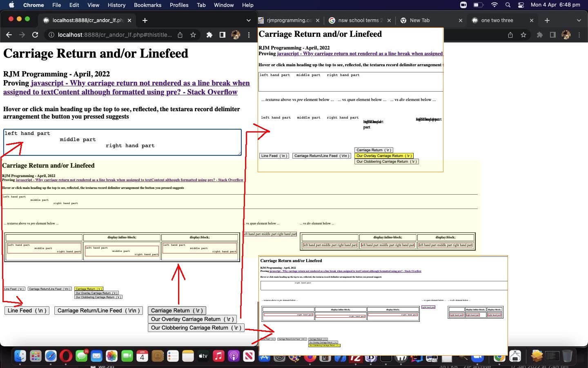Open the tab search chevron in the left window
Viewport: 588px width, 368px height.
coord(248,20)
